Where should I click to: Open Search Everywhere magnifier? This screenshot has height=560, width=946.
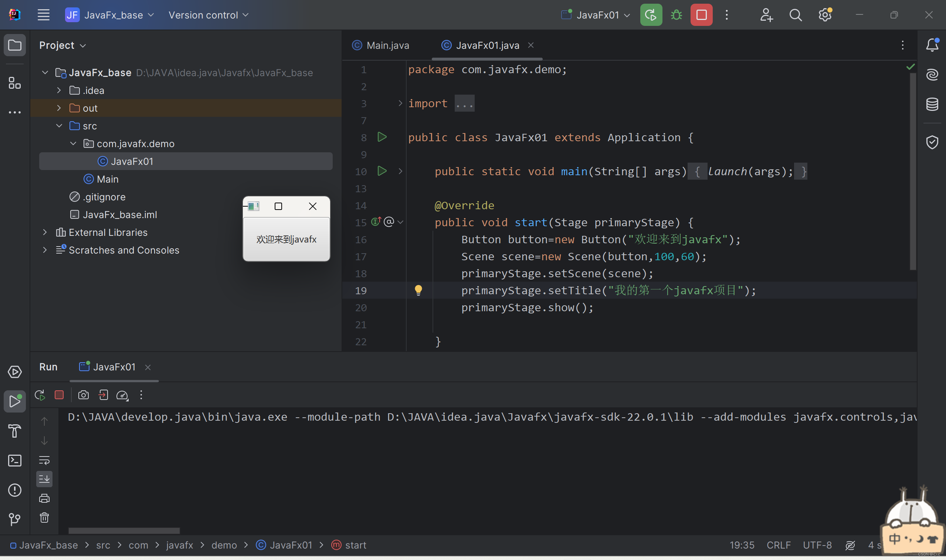(796, 15)
